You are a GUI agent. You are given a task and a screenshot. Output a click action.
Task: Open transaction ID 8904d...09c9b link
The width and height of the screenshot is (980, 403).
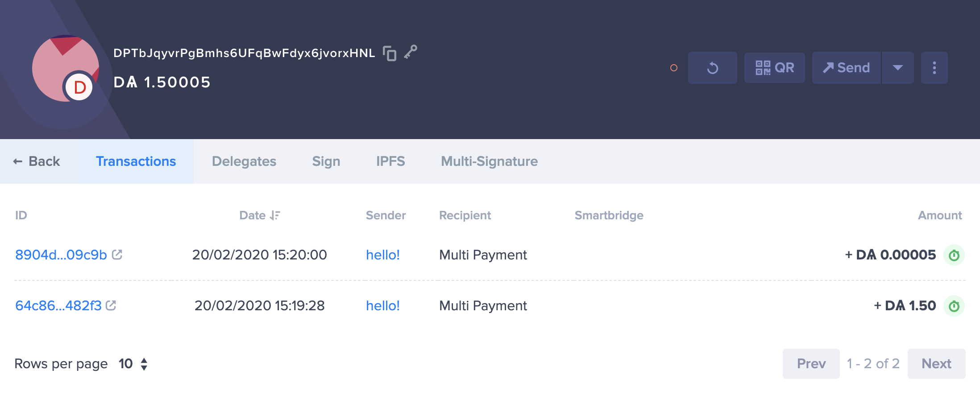(61, 255)
